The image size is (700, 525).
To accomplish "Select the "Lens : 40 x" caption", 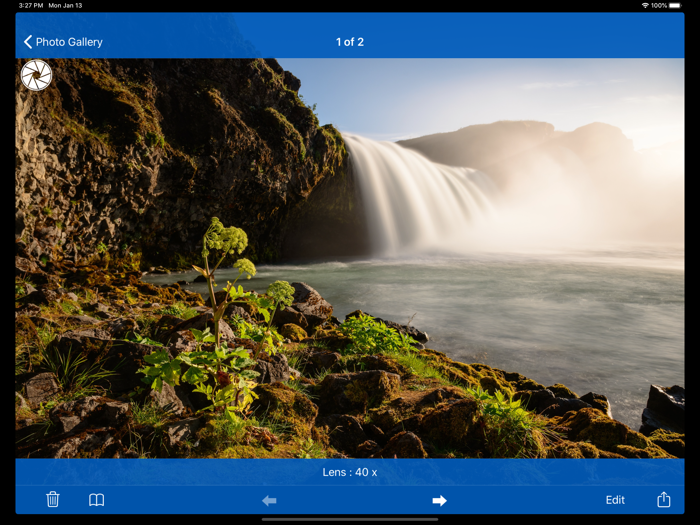I will (x=350, y=472).
